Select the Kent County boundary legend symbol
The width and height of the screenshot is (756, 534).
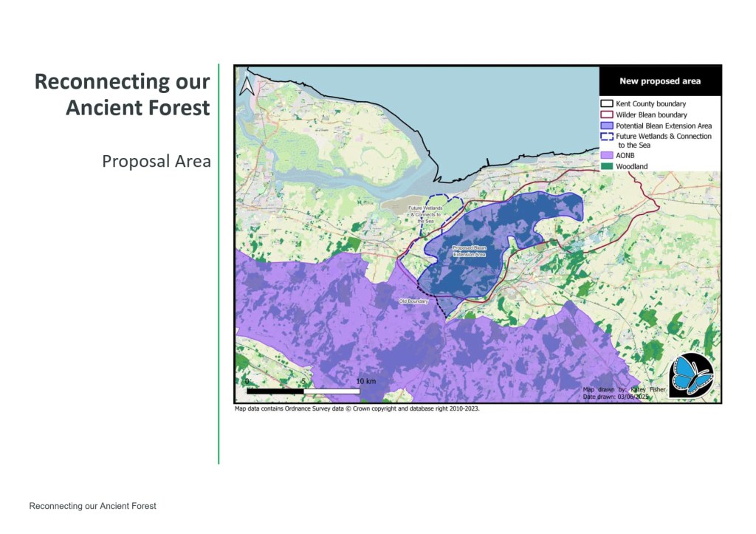coord(607,104)
